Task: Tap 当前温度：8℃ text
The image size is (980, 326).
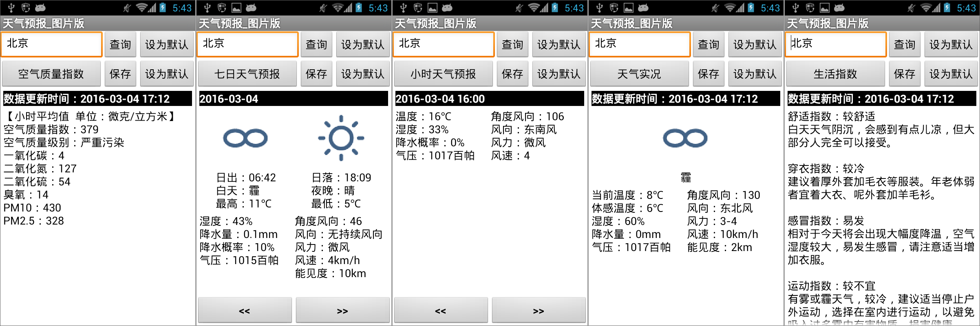Action: coord(628,195)
